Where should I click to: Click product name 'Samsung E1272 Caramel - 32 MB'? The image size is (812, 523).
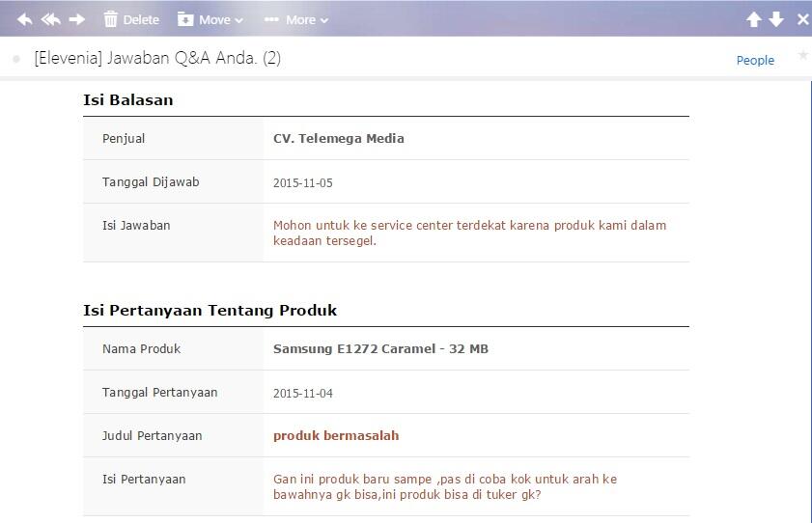380,349
